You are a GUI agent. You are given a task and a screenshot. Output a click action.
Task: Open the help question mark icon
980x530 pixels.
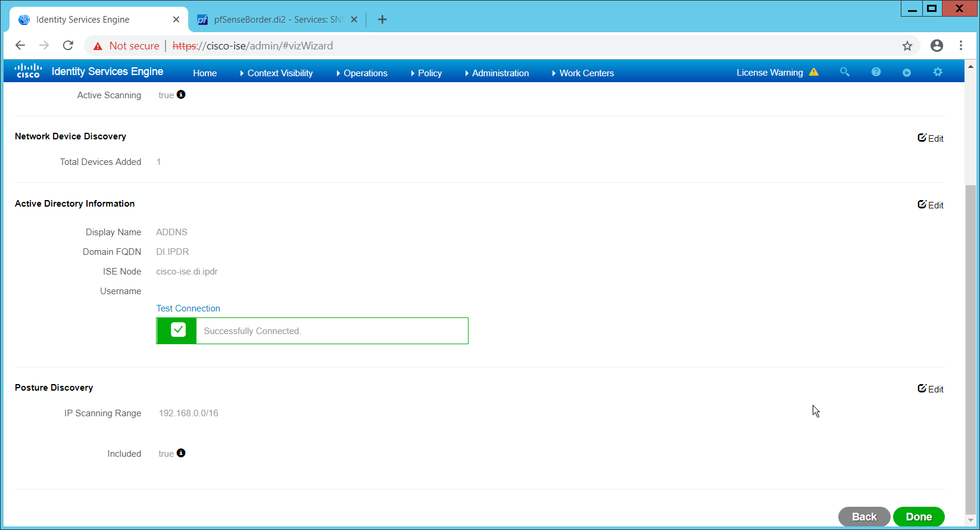click(x=876, y=72)
